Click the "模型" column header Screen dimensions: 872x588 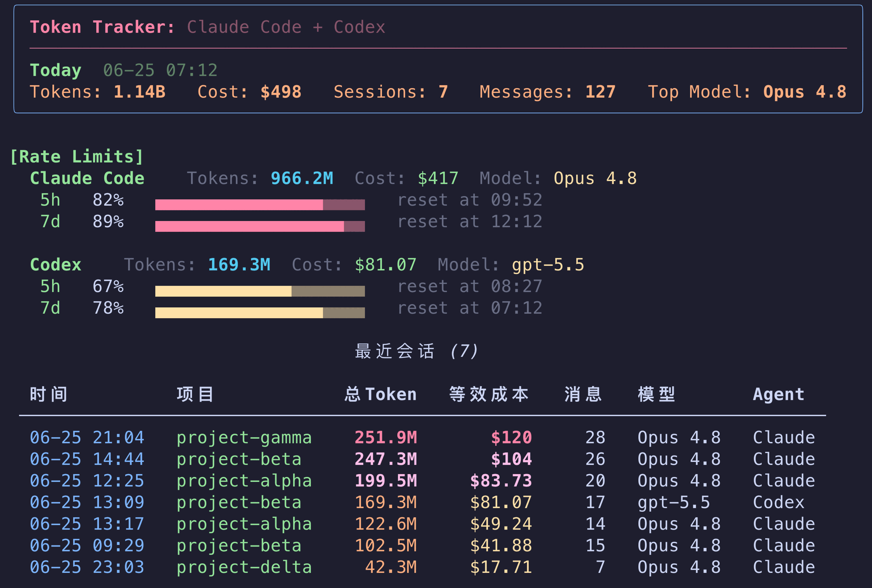657,394
